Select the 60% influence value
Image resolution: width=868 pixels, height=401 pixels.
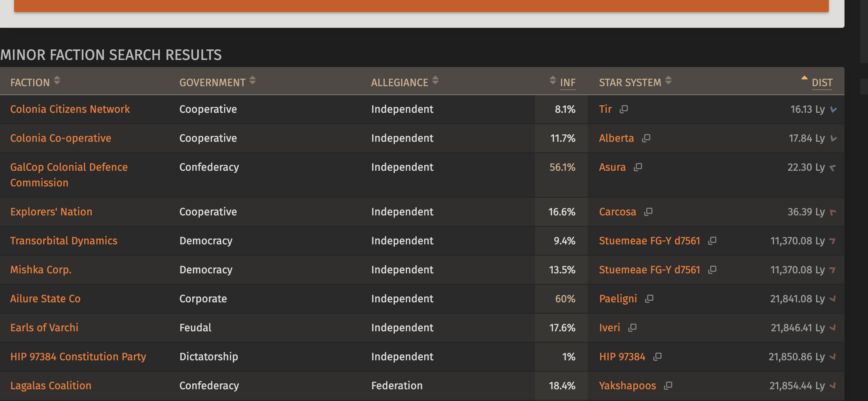point(565,299)
